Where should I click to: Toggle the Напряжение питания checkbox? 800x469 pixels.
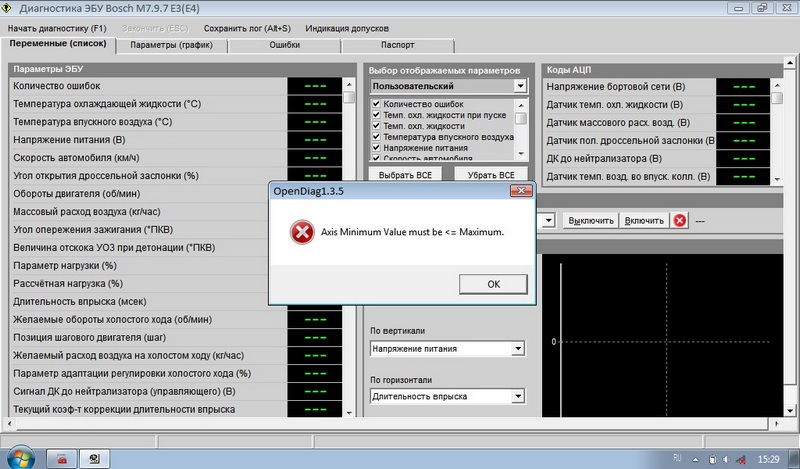[x=376, y=147]
